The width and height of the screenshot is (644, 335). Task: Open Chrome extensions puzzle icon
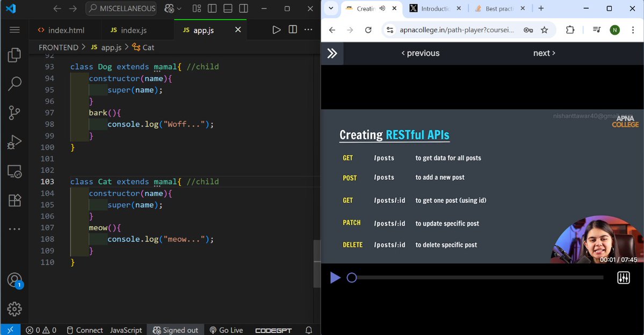point(570,30)
